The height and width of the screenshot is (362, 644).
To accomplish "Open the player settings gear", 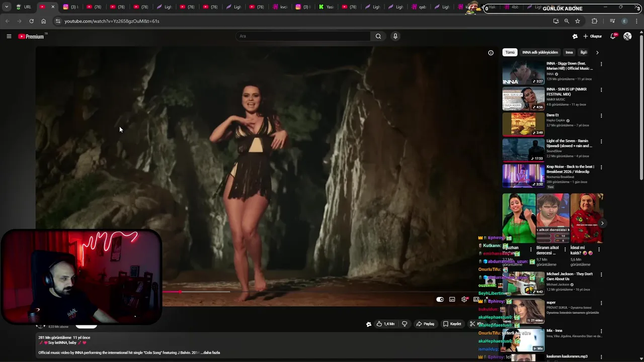I will (464, 299).
